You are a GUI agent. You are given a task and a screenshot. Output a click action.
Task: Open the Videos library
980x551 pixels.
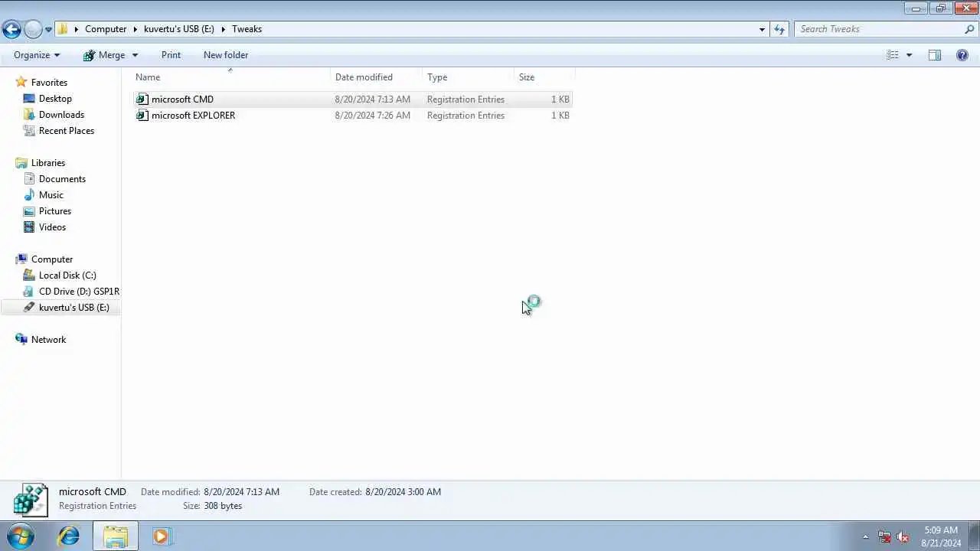(52, 227)
